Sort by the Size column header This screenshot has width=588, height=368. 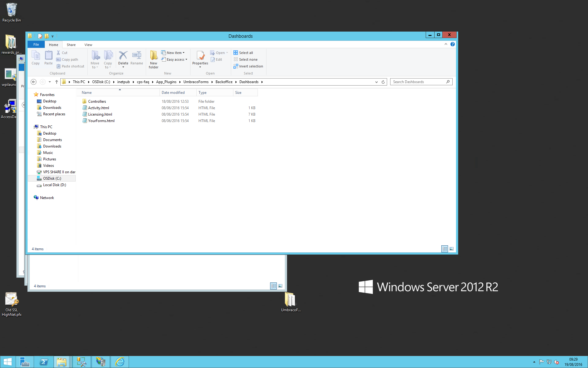[x=245, y=93]
